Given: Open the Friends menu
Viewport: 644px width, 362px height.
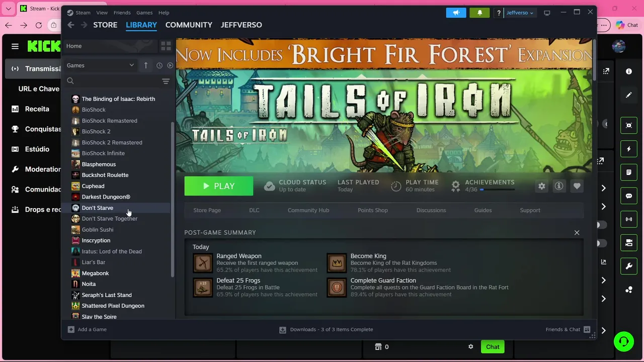Looking at the screenshot, I should tap(122, 13).
